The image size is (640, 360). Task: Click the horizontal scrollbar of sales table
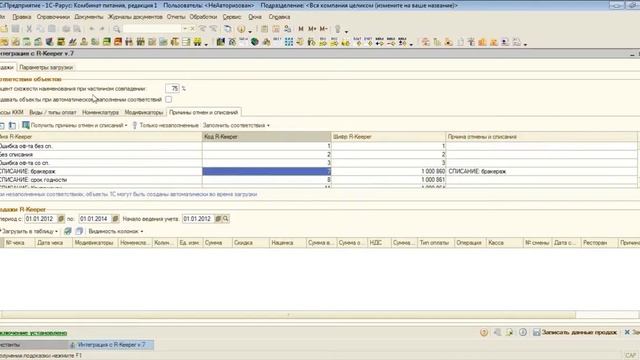[x=288, y=315]
